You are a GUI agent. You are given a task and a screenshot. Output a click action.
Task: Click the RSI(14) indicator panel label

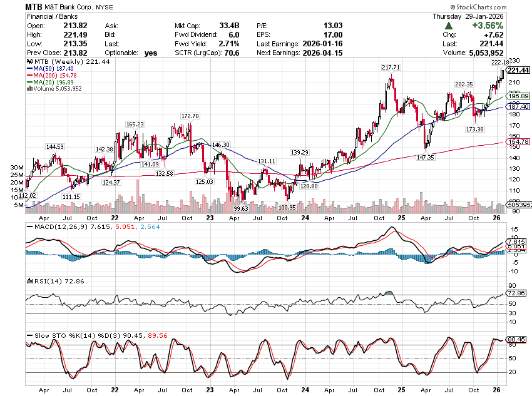point(44,281)
